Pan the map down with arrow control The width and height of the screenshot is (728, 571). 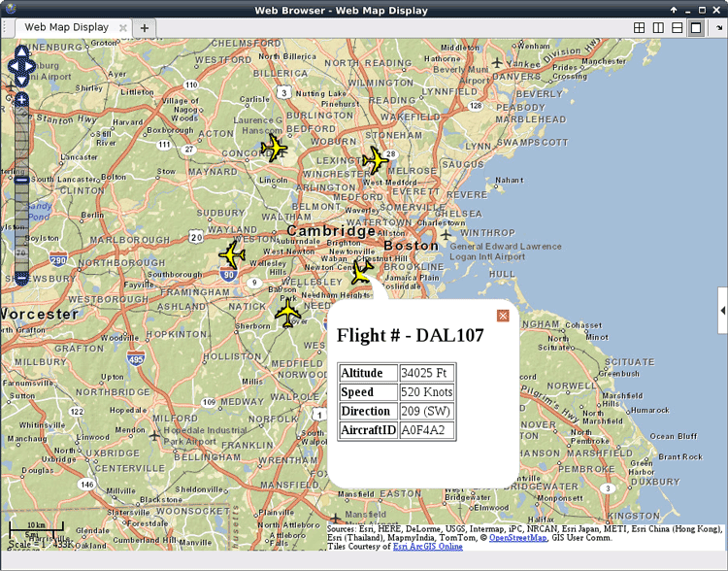tap(21, 82)
